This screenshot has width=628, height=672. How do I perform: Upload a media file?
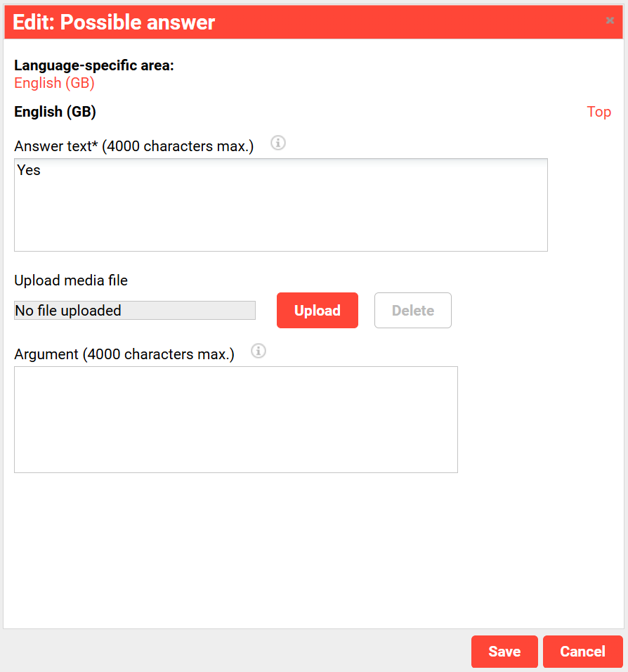point(318,310)
